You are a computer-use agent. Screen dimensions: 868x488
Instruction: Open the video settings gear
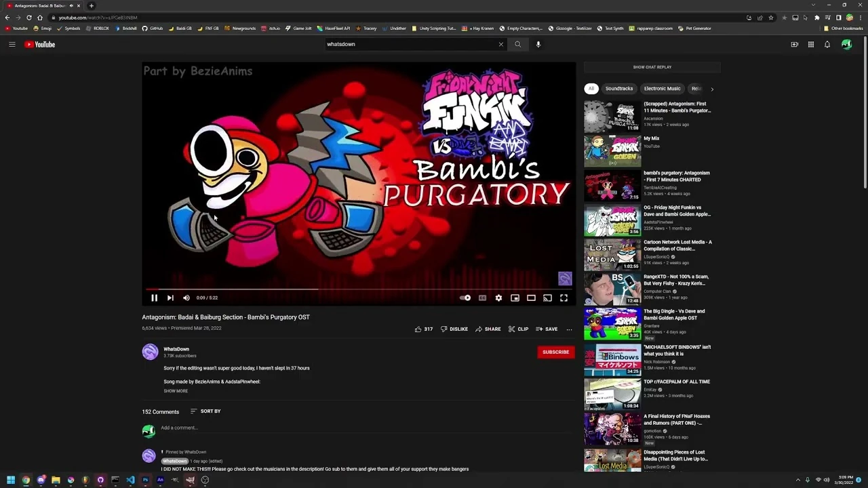[498, 298]
